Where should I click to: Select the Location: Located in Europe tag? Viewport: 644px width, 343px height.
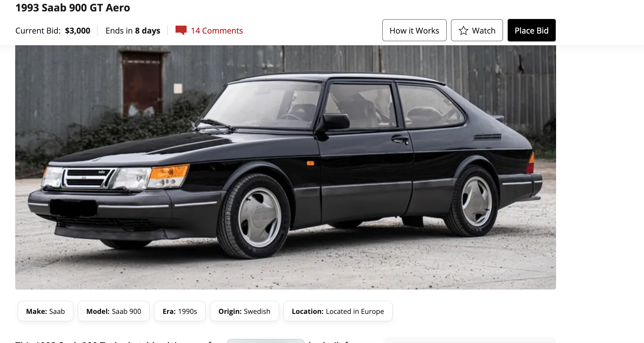338,311
